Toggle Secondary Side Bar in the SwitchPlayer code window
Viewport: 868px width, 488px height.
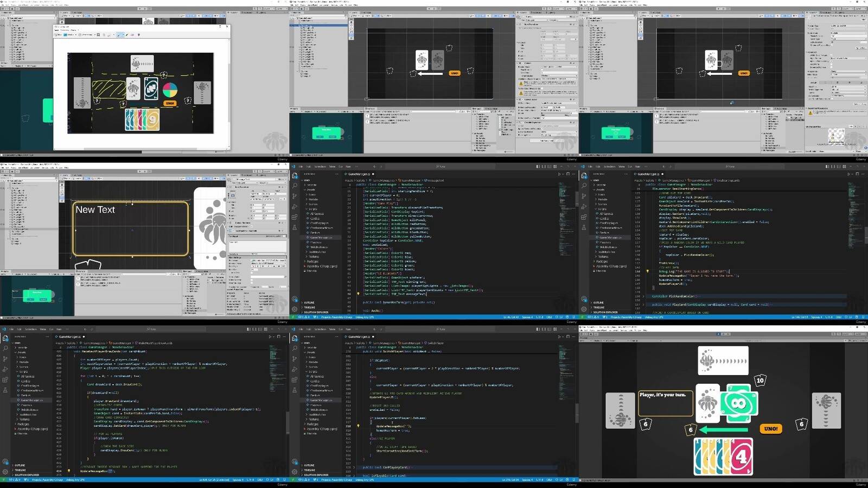point(550,329)
